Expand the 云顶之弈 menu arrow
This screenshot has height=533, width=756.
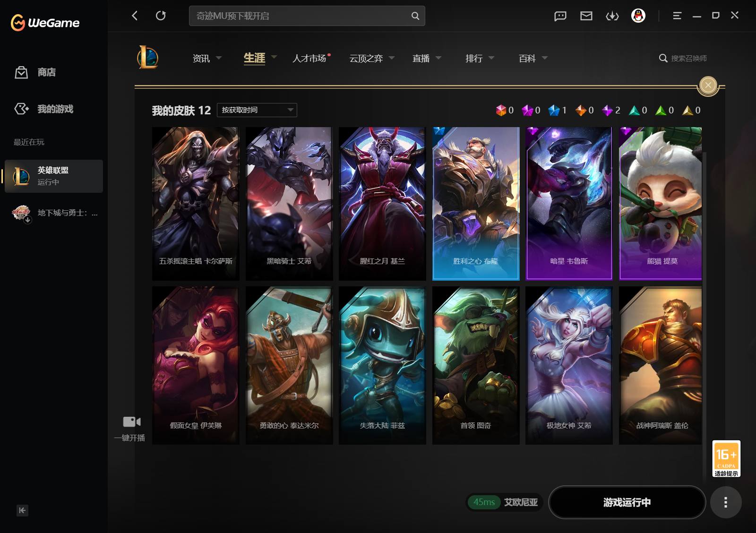pyautogui.click(x=392, y=58)
